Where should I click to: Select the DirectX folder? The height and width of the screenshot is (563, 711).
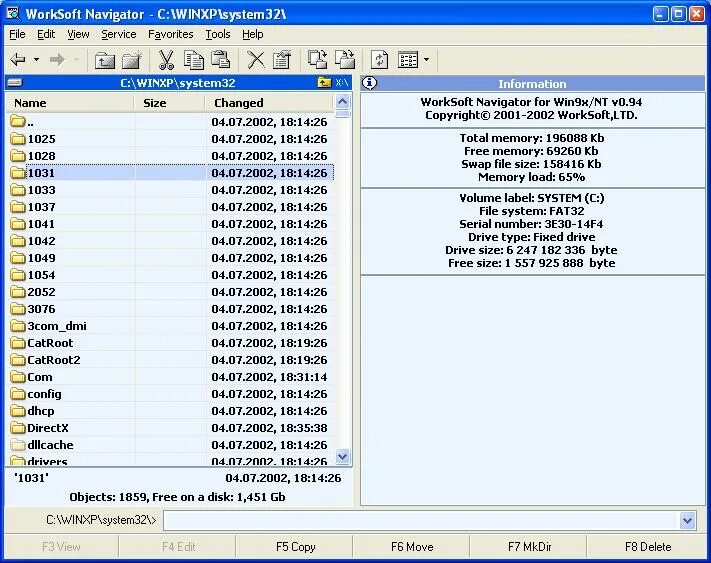coord(170,428)
